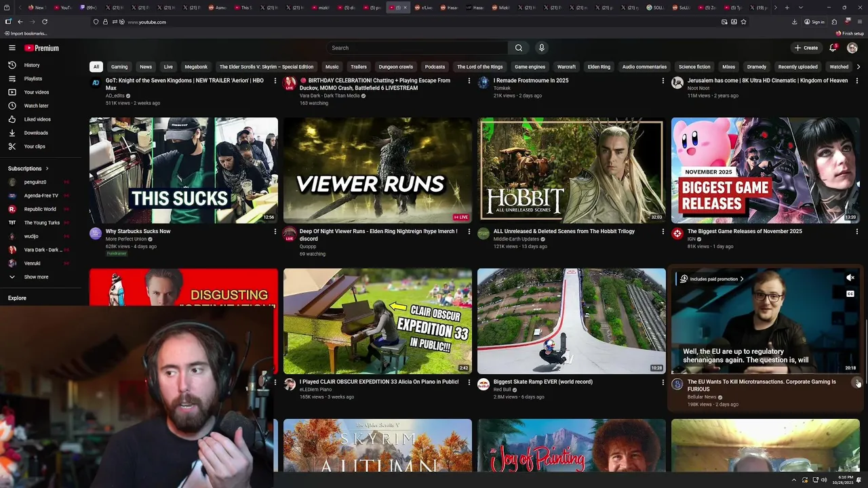Click the search magnifier button
Image resolution: width=868 pixels, height=488 pixels.
click(x=519, y=48)
